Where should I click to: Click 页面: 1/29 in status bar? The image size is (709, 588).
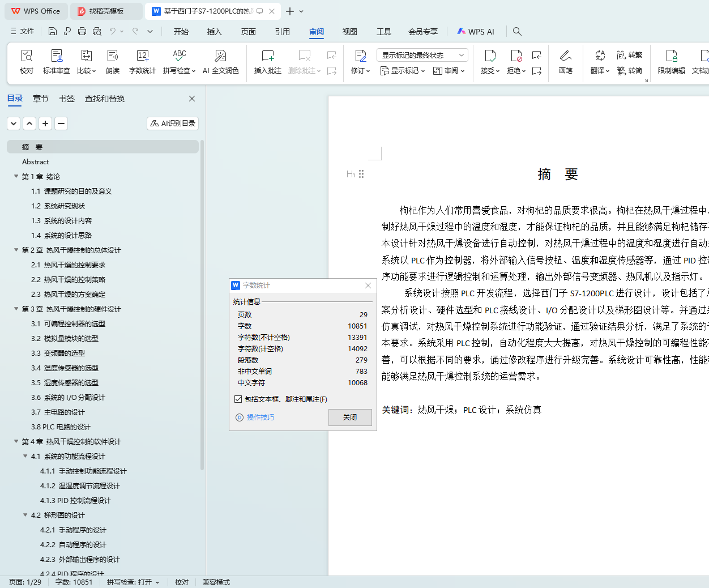click(25, 582)
